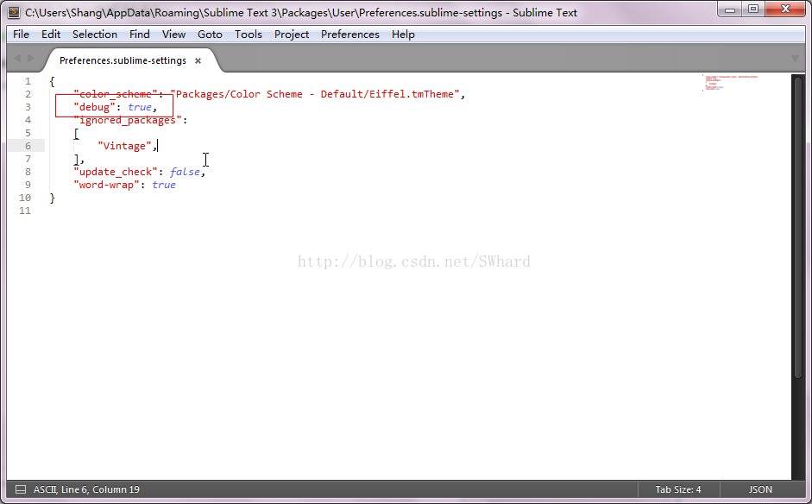Close the Preferences.sublime-settings tab
Image resolution: width=812 pixels, height=504 pixels.
(198, 60)
